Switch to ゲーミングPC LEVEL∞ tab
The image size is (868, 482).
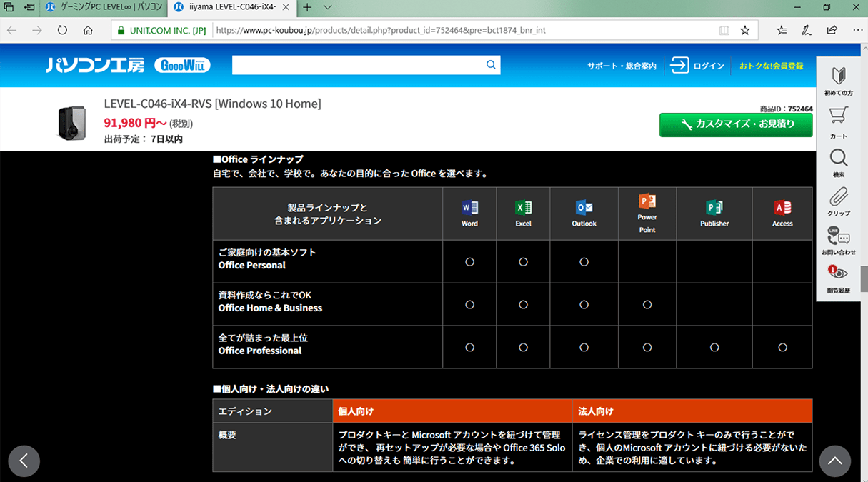click(105, 7)
